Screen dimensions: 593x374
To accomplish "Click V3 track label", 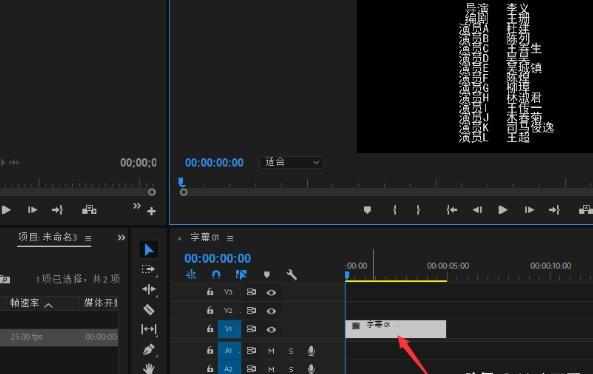I will [x=228, y=292].
